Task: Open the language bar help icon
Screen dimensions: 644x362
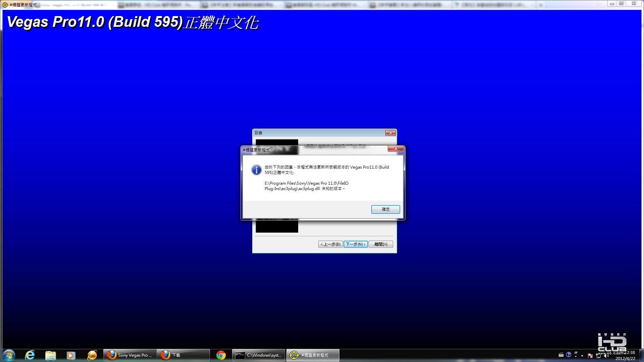Action: point(569,355)
